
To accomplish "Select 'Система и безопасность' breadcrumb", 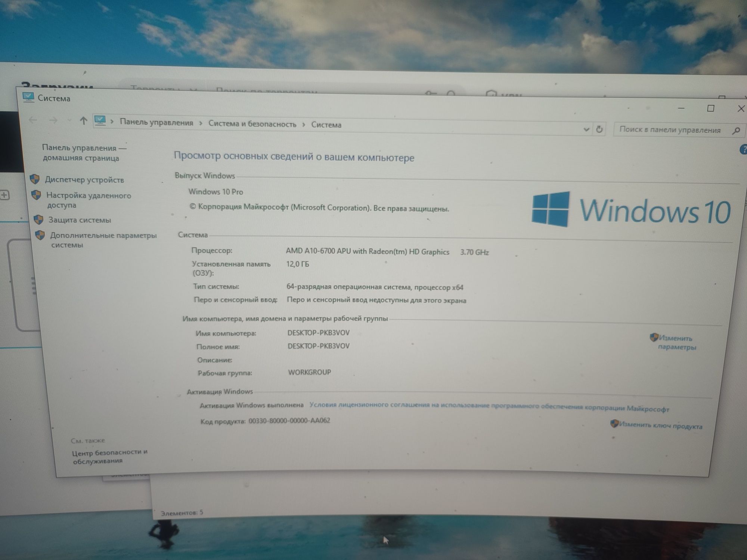I will point(252,124).
